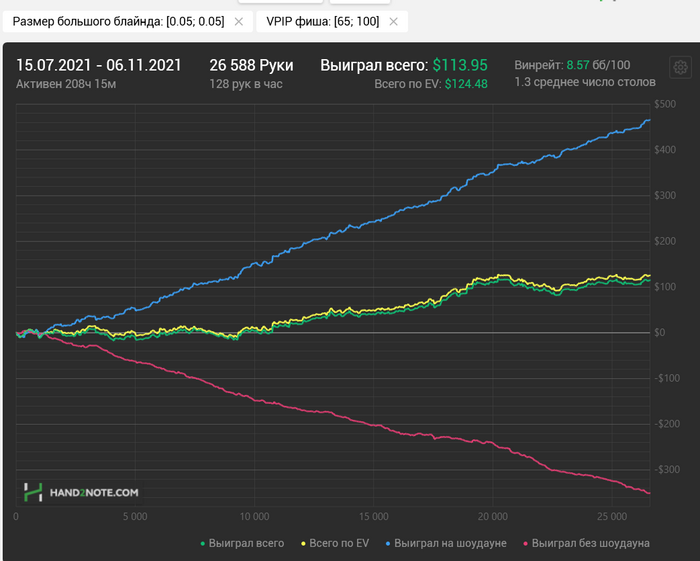Click the pink legend dot for non-showdown winnings
This screenshot has width=700, height=561.
[525, 544]
